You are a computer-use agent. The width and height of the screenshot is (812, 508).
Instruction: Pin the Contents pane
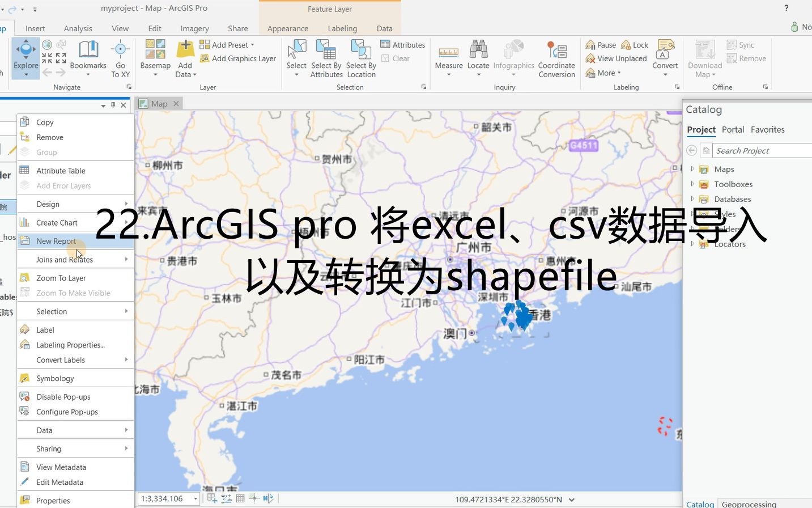click(113, 105)
